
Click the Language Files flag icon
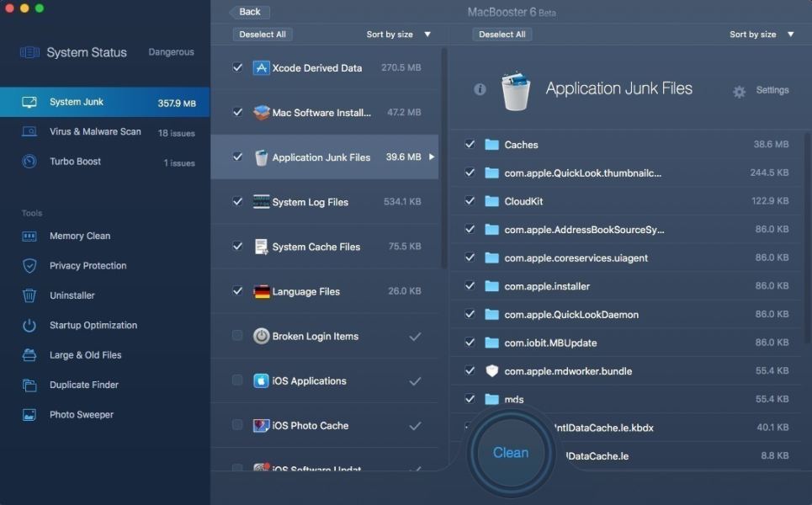click(262, 291)
